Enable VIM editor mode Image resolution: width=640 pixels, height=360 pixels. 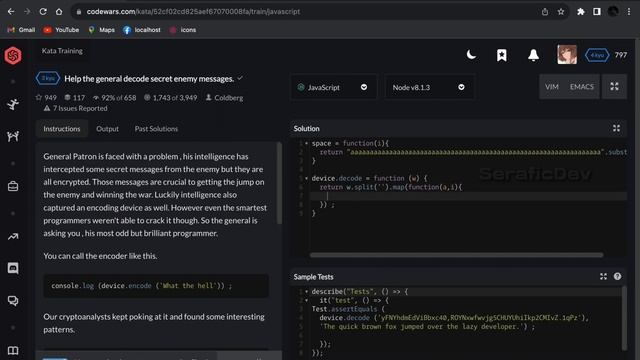click(551, 87)
